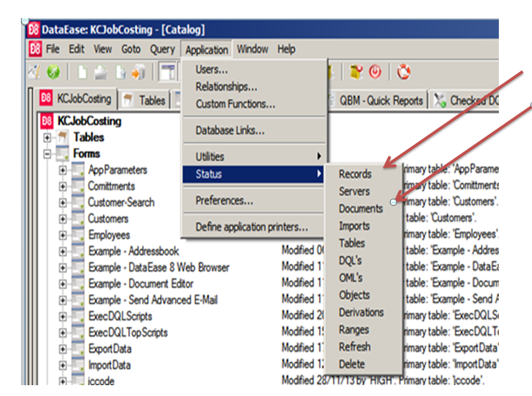Click the form icon next to Forms tree node

point(63,153)
